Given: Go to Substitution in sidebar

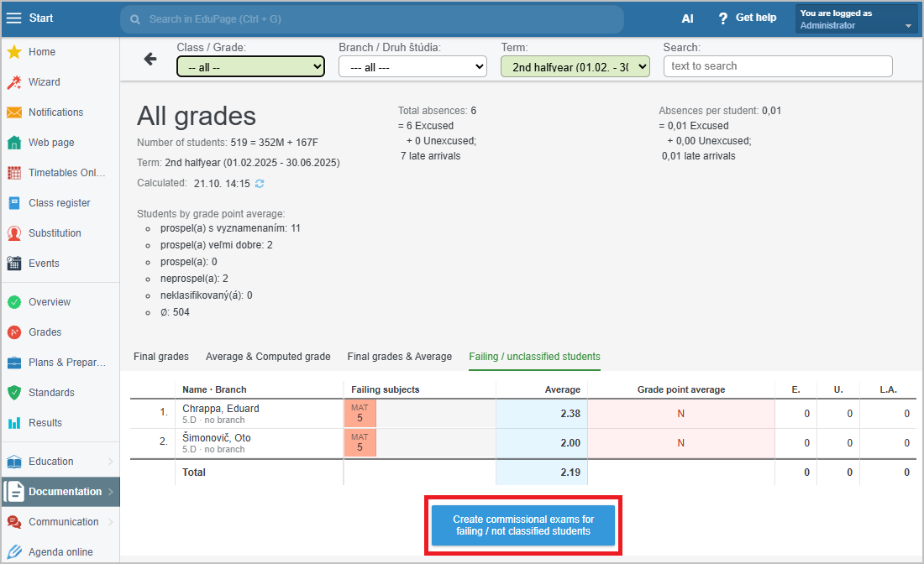Looking at the screenshot, I should (x=55, y=233).
